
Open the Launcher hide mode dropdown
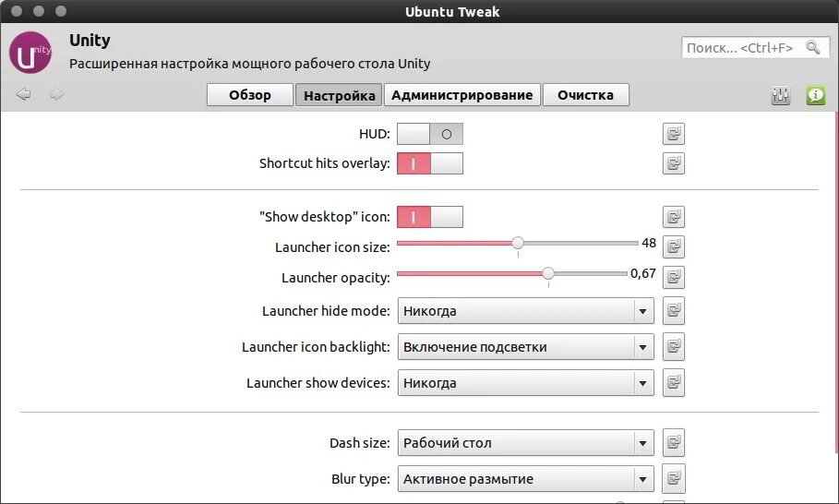coord(525,311)
